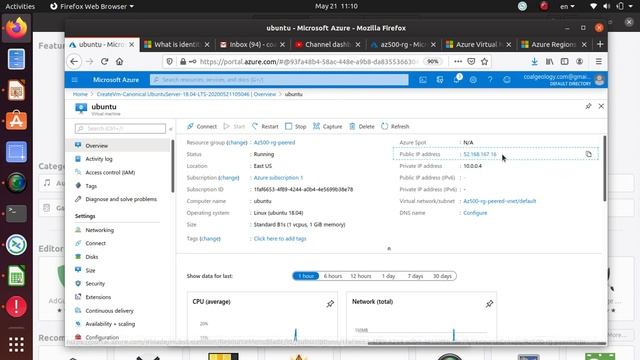Open Firefox downloads arrow
Screen dimensions: 640x360
534,62
